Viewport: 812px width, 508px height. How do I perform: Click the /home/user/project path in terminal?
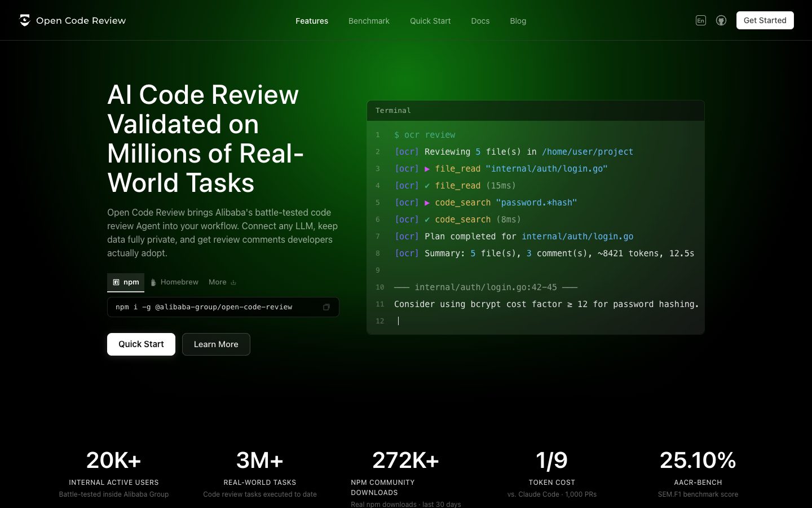(x=588, y=152)
